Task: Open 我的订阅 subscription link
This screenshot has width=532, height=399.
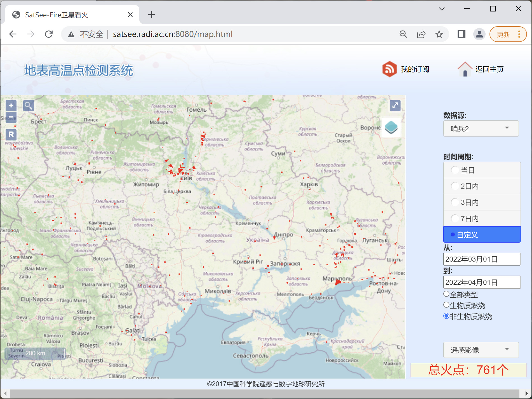Action: pos(415,69)
